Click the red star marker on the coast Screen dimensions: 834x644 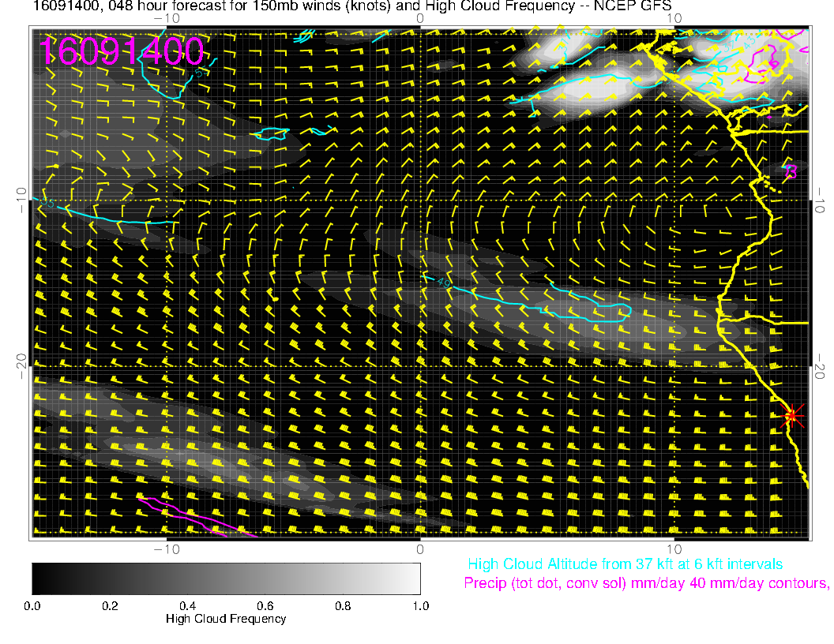click(791, 415)
